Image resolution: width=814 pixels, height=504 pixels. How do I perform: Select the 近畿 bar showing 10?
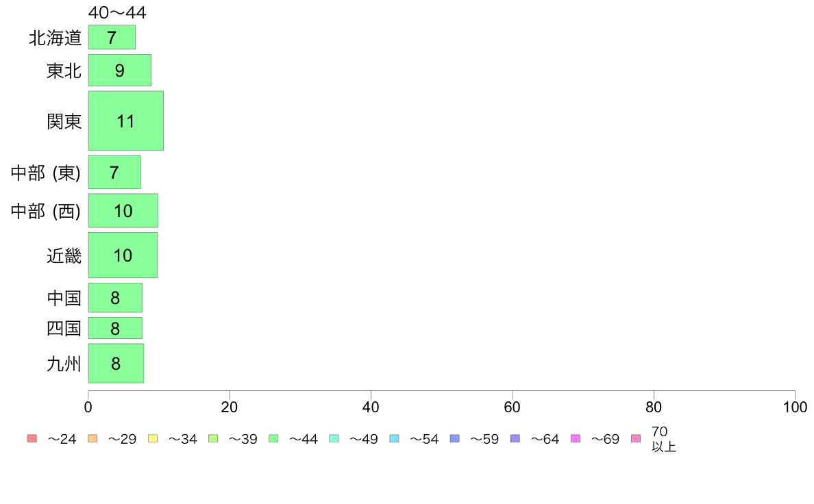click(123, 255)
